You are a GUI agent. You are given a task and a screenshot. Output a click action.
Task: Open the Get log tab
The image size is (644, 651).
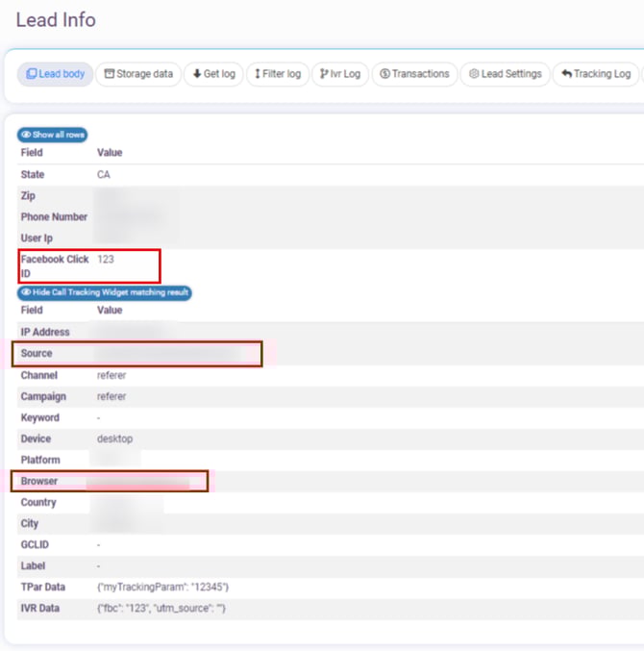(x=212, y=74)
